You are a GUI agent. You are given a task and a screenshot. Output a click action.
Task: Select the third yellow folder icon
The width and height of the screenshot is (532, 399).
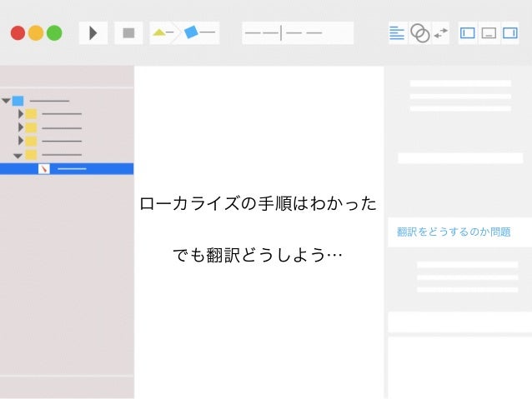coord(31,141)
